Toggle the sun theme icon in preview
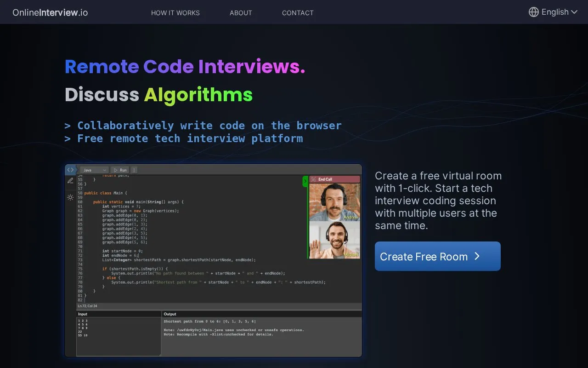588x368 pixels. click(x=70, y=197)
